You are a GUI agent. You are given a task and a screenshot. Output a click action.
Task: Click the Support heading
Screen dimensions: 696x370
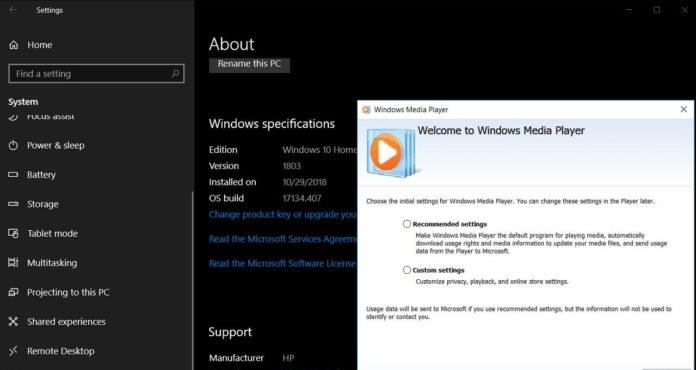[x=230, y=332]
